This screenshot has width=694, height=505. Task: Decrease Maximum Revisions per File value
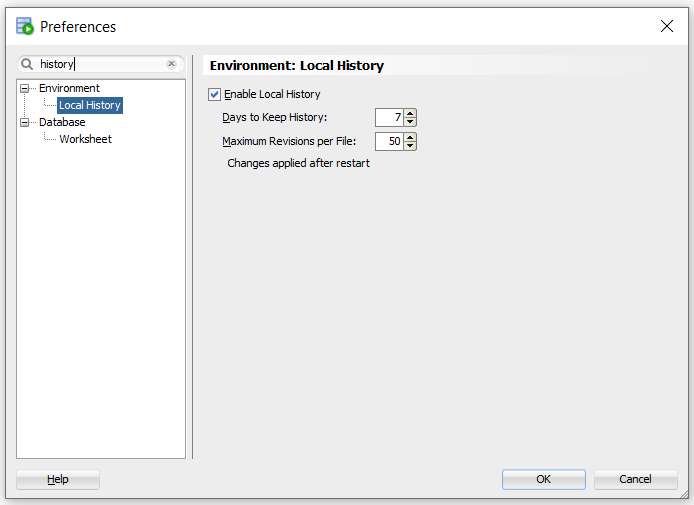point(410,146)
